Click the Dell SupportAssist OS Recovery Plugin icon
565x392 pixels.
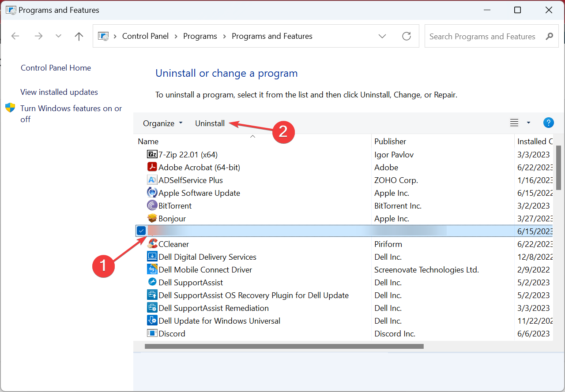click(152, 295)
